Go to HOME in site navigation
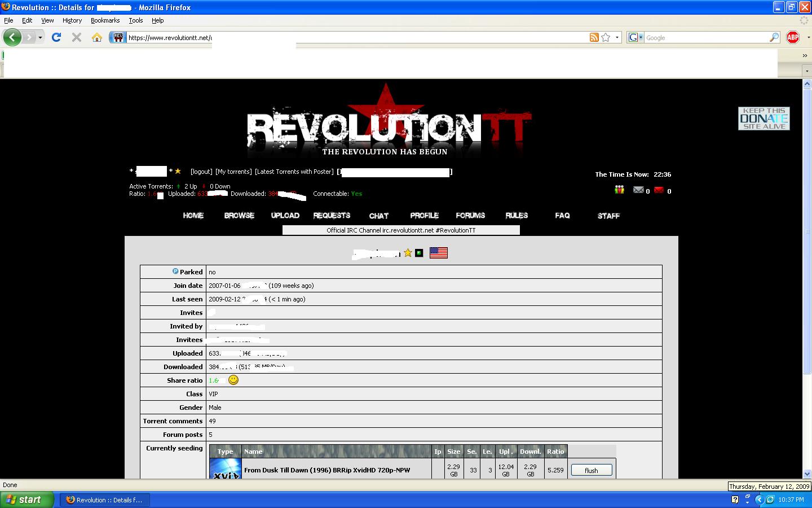The width and height of the screenshot is (812, 508). (193, 216)
